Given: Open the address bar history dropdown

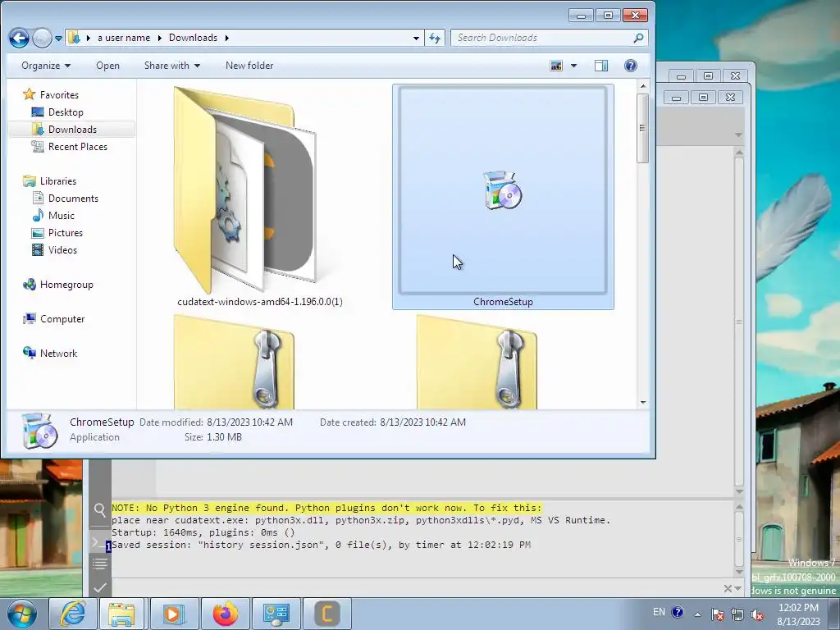Looking at the screenshot, I should (416, 38).
